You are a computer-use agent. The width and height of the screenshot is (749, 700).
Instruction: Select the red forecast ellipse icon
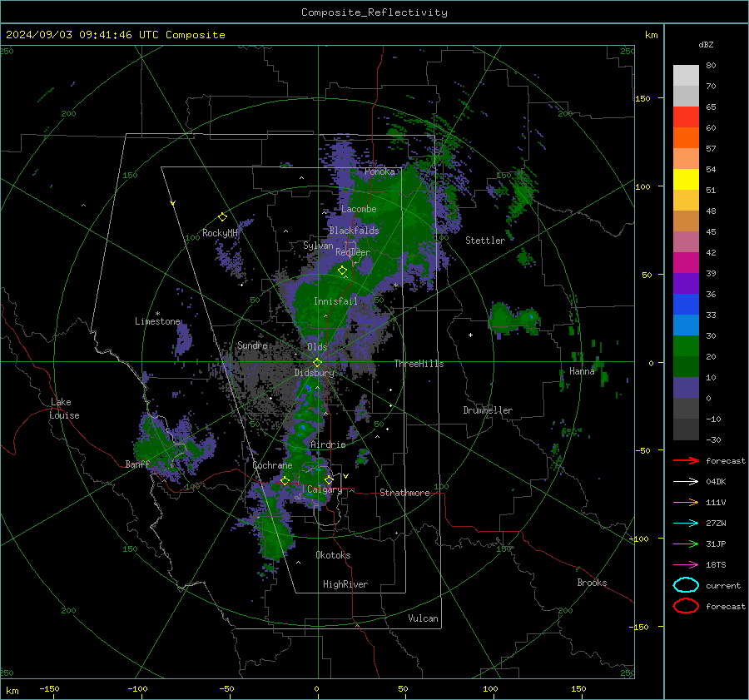[686, 606]
